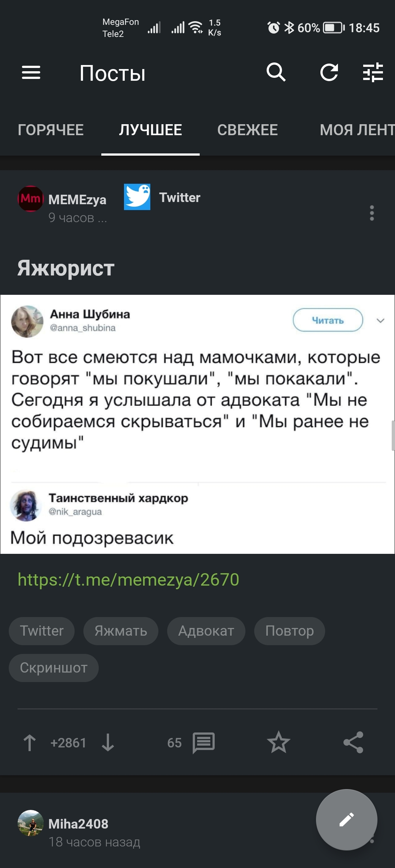Open the hamburger navigation menu
Screen dimensions: 395x868
[31, 72]
